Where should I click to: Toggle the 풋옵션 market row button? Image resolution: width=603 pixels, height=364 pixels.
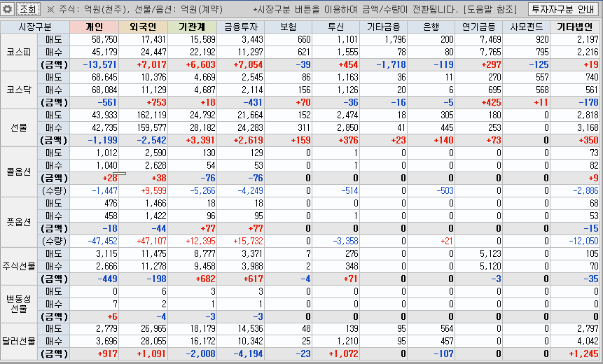pos(19,222)
